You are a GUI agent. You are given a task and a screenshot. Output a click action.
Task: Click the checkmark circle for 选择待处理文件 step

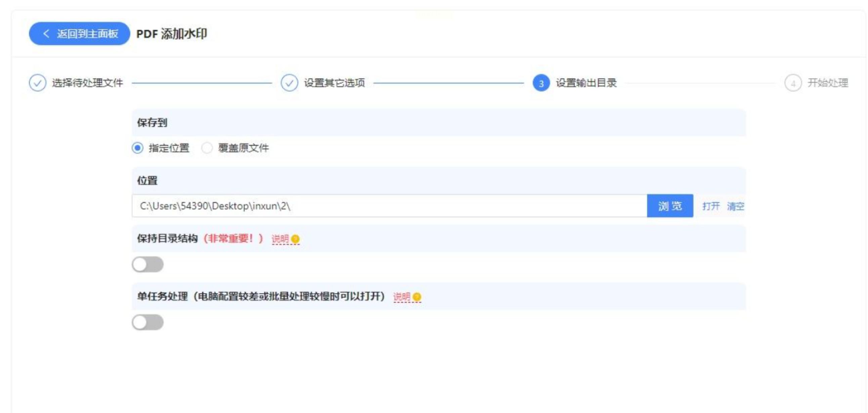pyautogui.click(x=37, y=83)
